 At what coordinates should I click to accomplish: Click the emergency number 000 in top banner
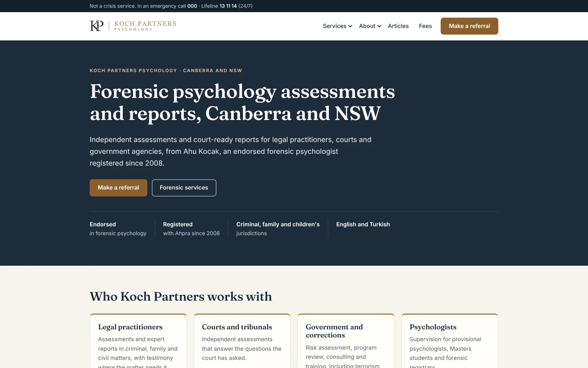[192, 6]
